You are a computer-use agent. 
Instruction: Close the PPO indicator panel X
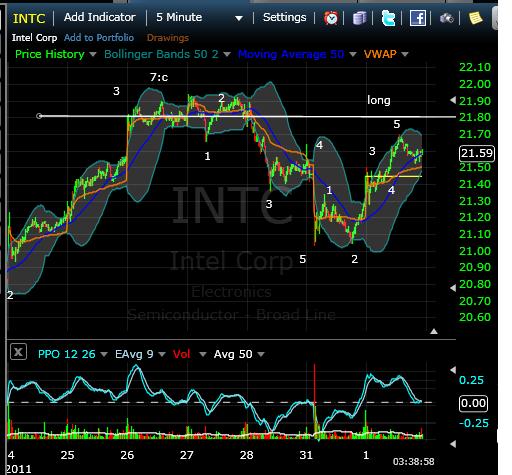click(x=18, y=352)
